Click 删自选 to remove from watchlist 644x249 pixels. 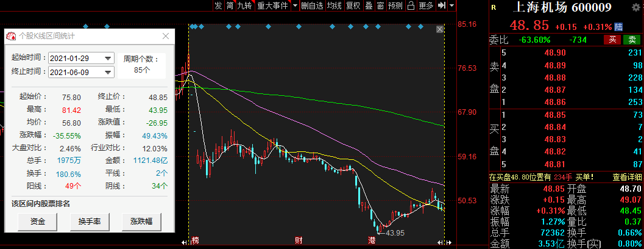313,5
